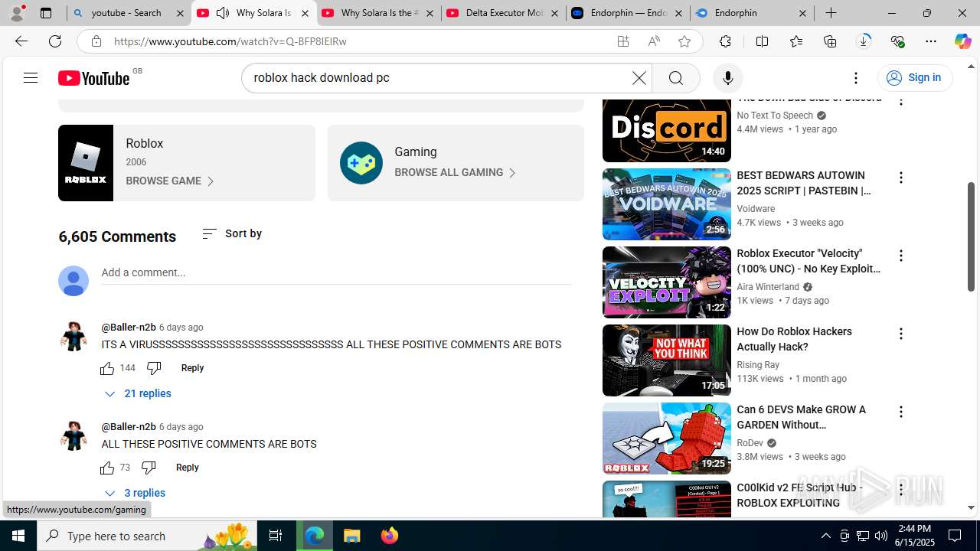Image resolution: width=980 pixels, height=551 pixels.
Task: Open the browser profile icon
Action: coord(17,13)
